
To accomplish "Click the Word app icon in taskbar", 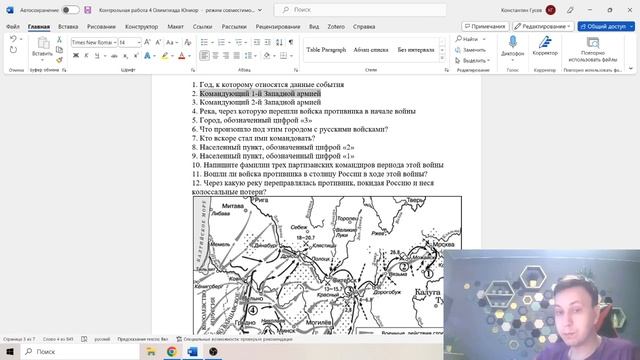I will (192, 351).
